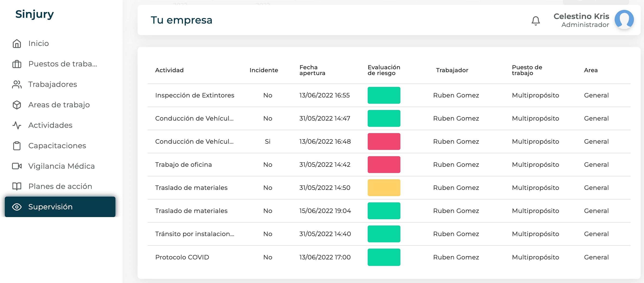Click green risk swatch for Inspección de Extintores

[384, 95]
